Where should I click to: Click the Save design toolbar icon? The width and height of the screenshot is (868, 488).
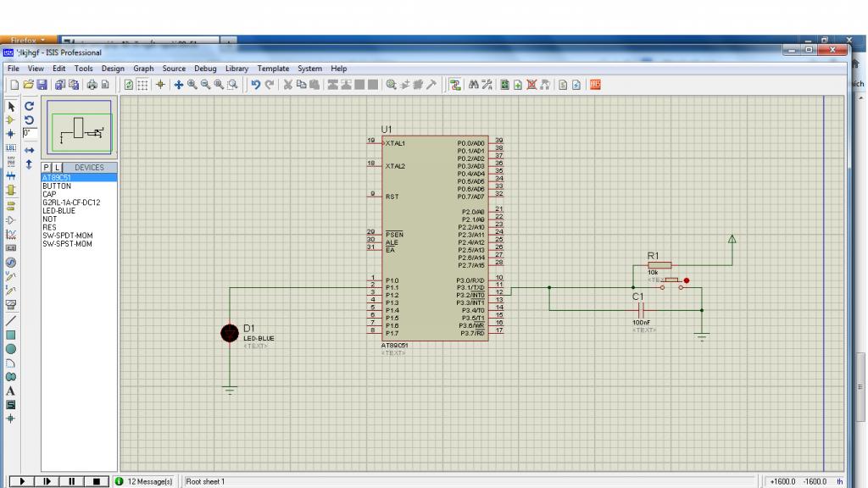(42, 85)
